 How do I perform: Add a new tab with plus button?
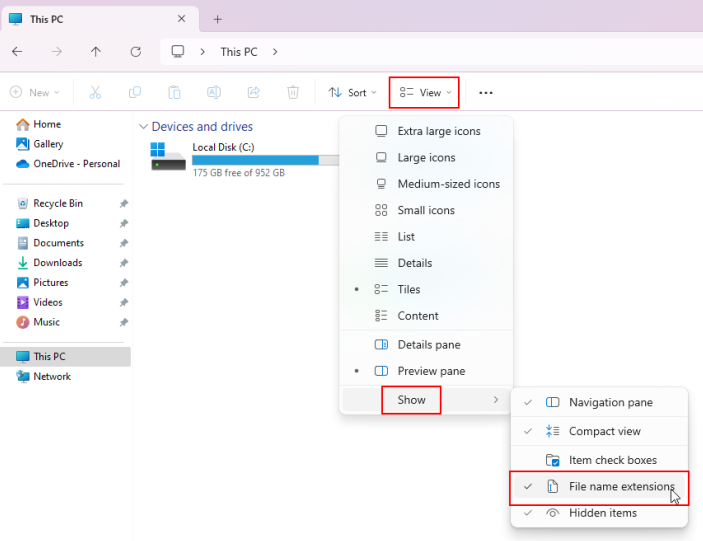click(218, 19)
